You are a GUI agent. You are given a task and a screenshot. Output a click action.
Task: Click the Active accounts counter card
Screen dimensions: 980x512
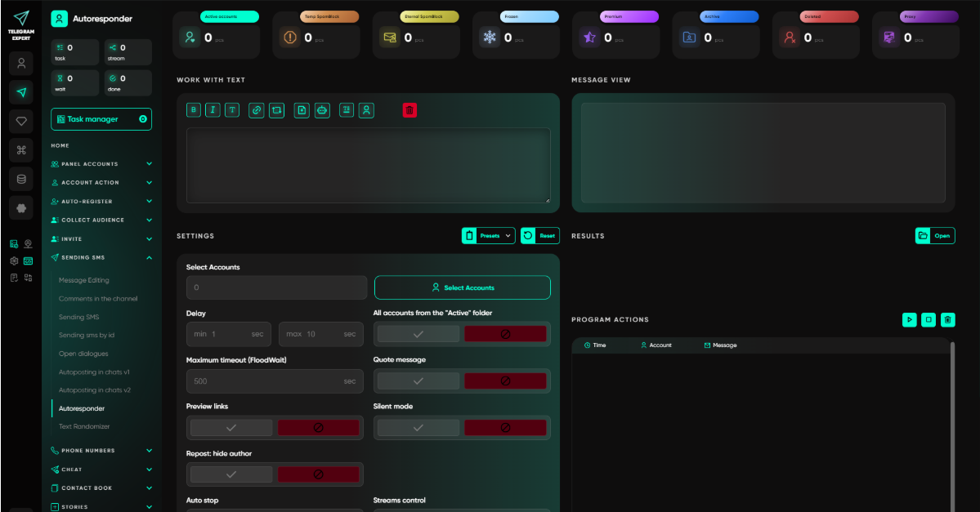(x=217, y=36)
